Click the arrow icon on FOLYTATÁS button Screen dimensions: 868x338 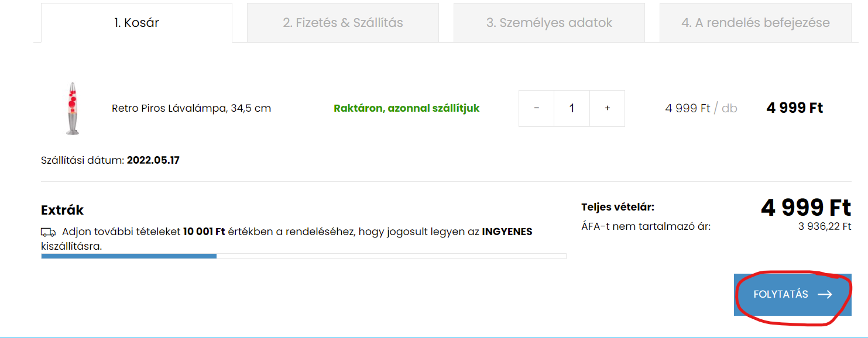825,295
